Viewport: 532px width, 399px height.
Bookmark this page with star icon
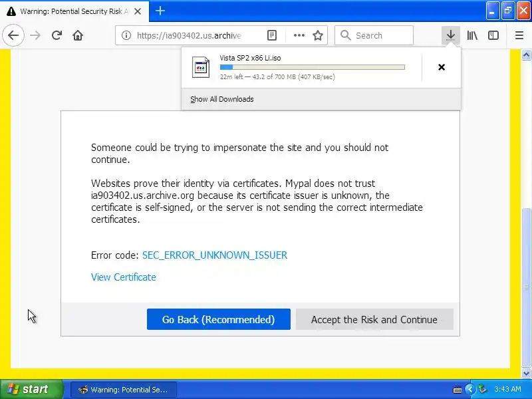pyautogui.click(x=318, y=35)
